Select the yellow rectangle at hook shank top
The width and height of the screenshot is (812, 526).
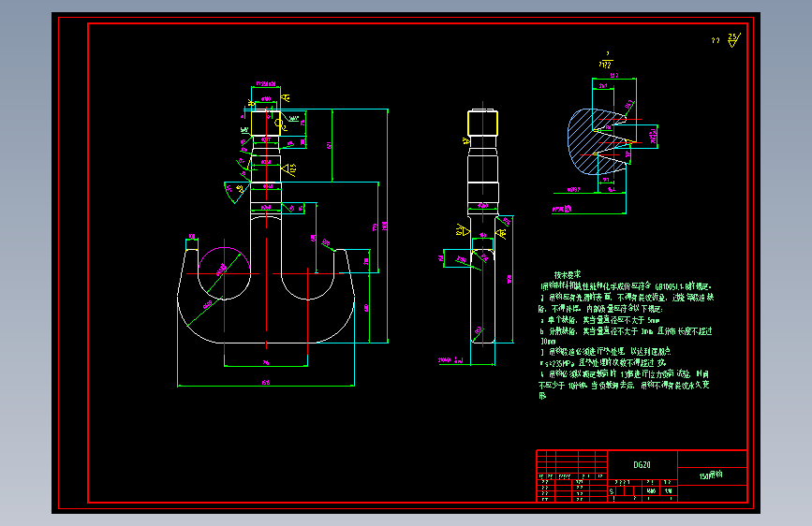point(266,124)
